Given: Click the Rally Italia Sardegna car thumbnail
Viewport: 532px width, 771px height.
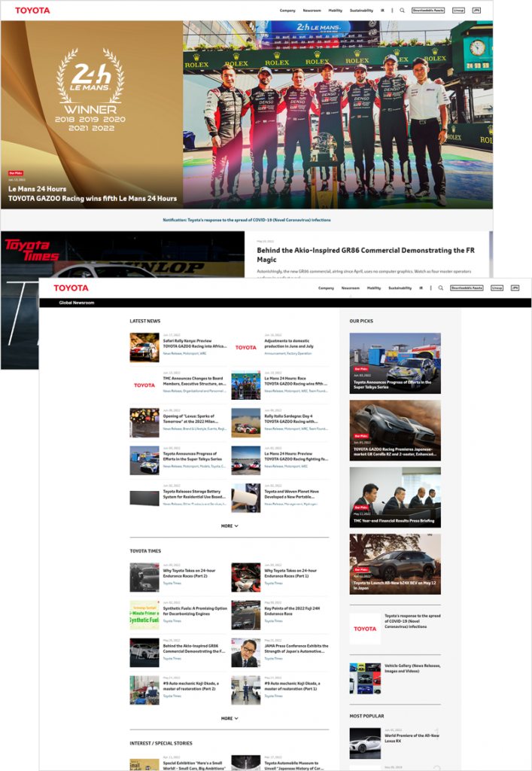Looking at the screenshot, I should pyautogui.click(x=246, y=423).
